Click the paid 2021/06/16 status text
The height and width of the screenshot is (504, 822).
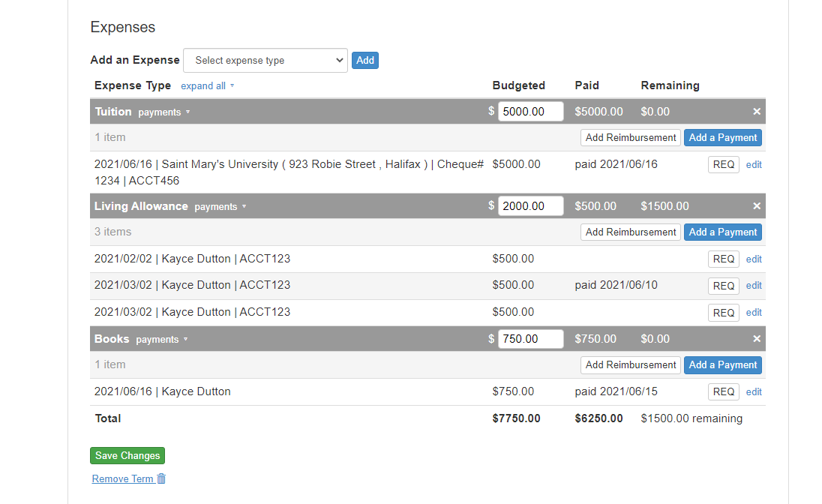point(616,165)
